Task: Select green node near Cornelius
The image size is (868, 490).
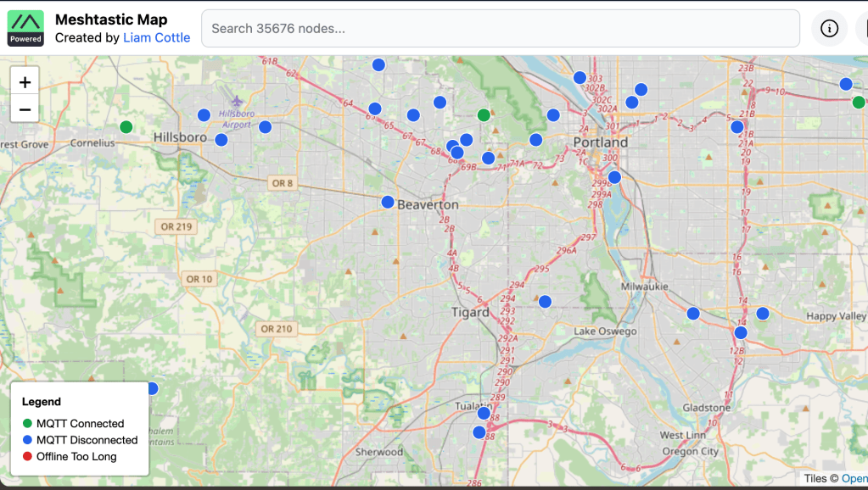Action: coord(126,127)
